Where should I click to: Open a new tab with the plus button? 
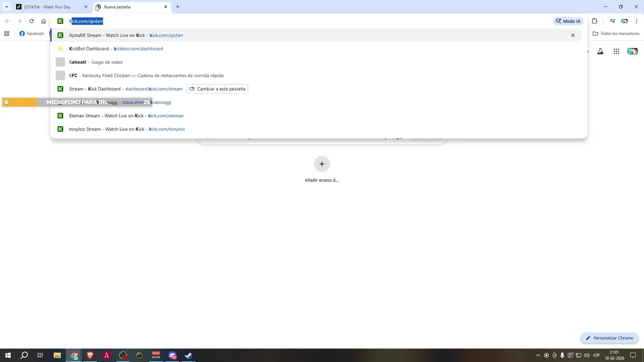[178, 7]
